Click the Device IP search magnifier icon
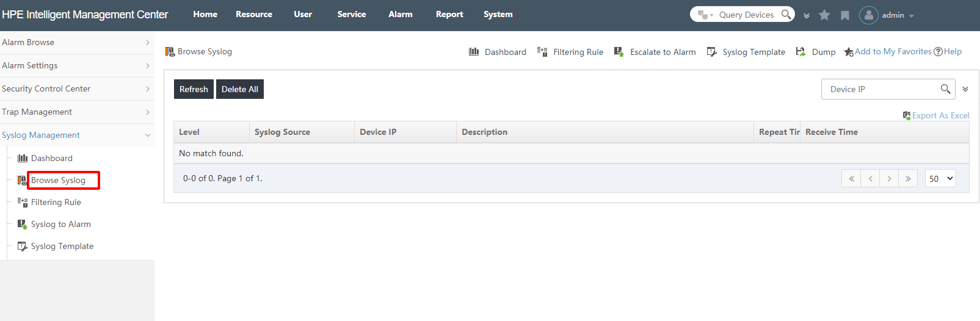The height and width of the screenshot is (321, 980). tap(945, 89)
